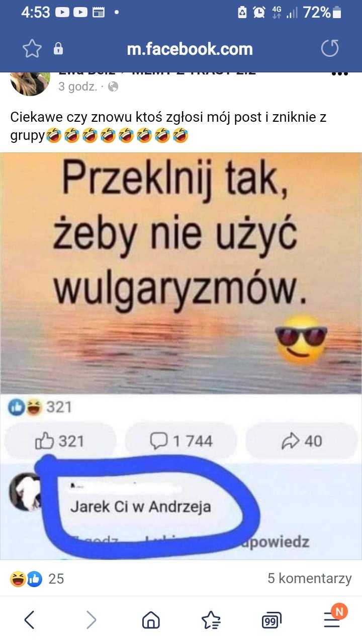This screenshot has height=644, width=362.
Task: Tap the m.facebook.com address bar
Action: point(190,49)
